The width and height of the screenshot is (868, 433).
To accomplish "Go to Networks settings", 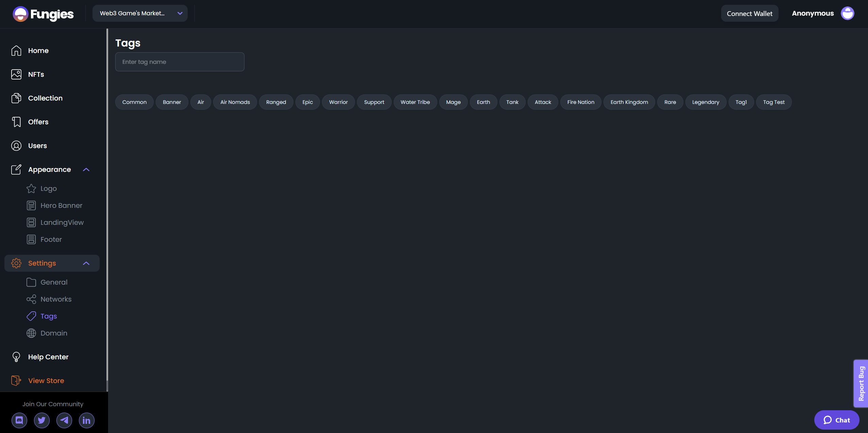I will pos(56,299).
